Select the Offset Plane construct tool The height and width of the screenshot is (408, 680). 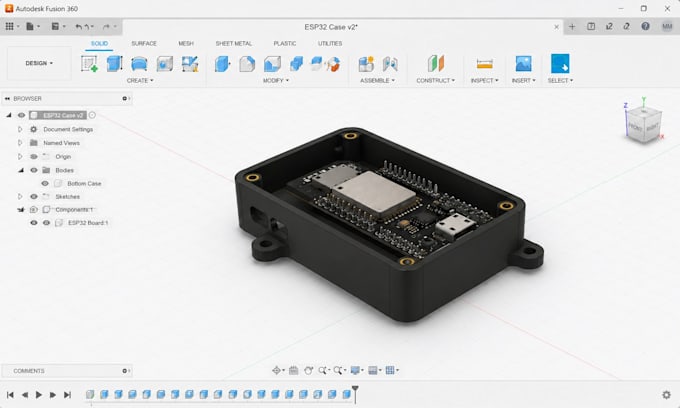pyautogui.click(x=436, y=63)
